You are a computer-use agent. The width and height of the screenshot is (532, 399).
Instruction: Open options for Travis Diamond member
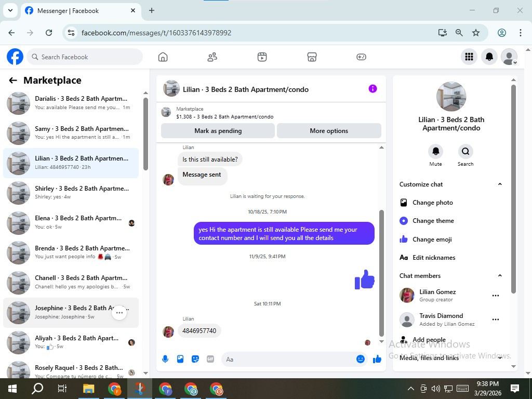point(495,320)
